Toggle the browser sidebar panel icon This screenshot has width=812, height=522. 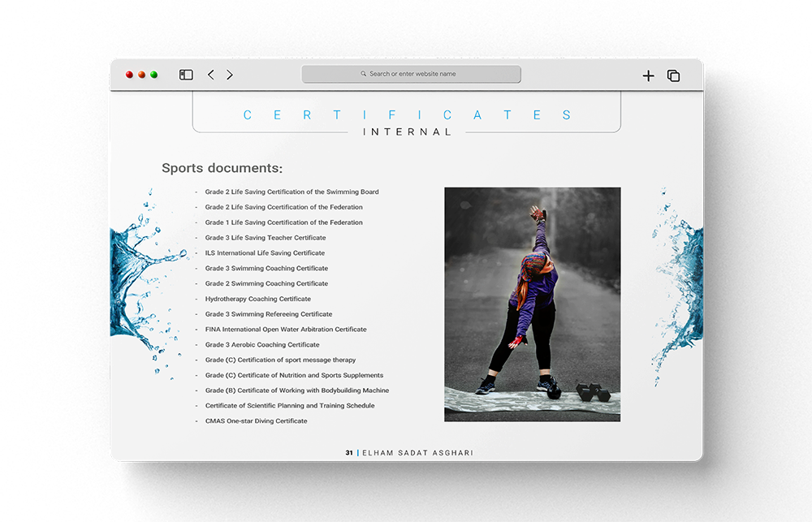tap(186, 75)
